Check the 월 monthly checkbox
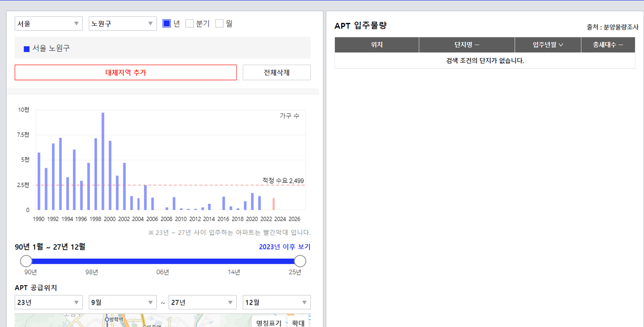Screen dimensions: 644x327 219,23
